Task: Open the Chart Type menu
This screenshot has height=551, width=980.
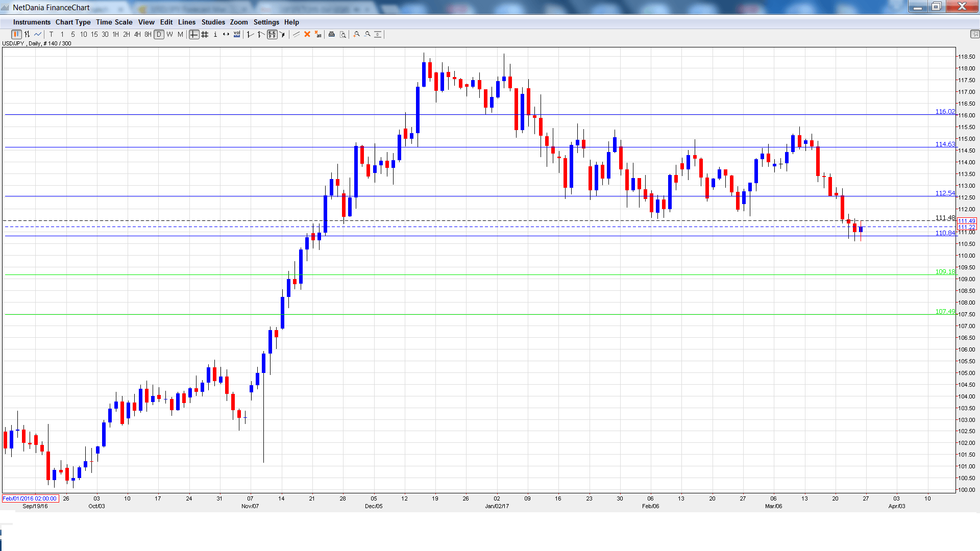Action: click(x=73, y=22)
